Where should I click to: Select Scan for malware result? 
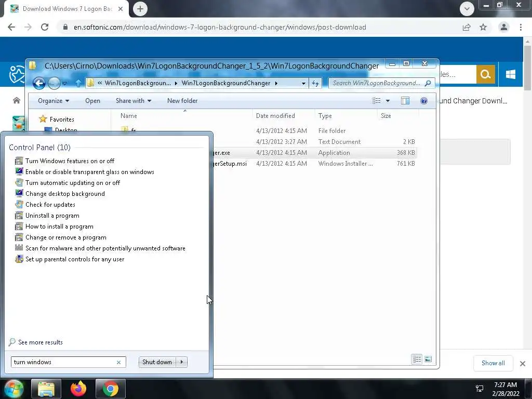point(105,248)
